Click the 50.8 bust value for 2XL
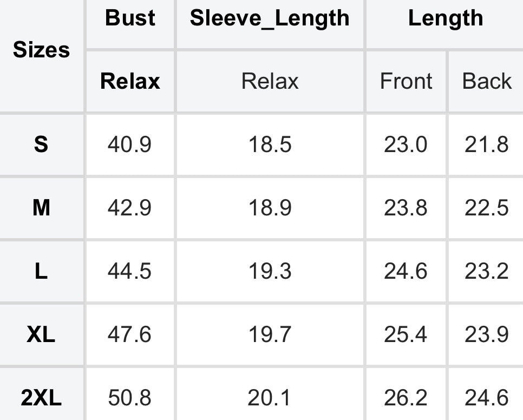This screenshot has height=420, width=523. pyautogui.click(x=129, y=398)
